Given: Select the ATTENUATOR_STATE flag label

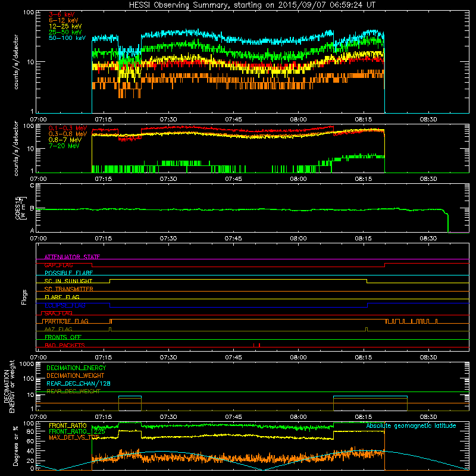Looking at the screenshot, I should coord(72,257).
